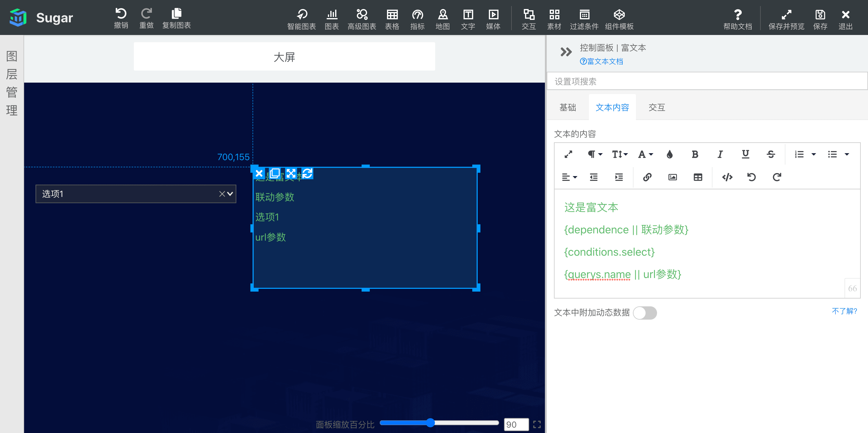Toggle strikethrough formatting in editor
The image size is (868, 433).
click(771, 154)
